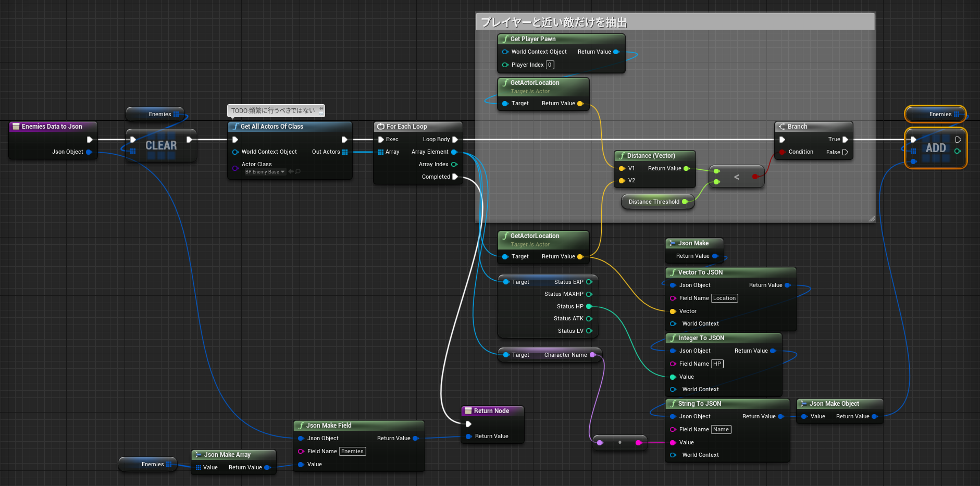
Task: Edit the Name field name input
Action: (721, 430)
